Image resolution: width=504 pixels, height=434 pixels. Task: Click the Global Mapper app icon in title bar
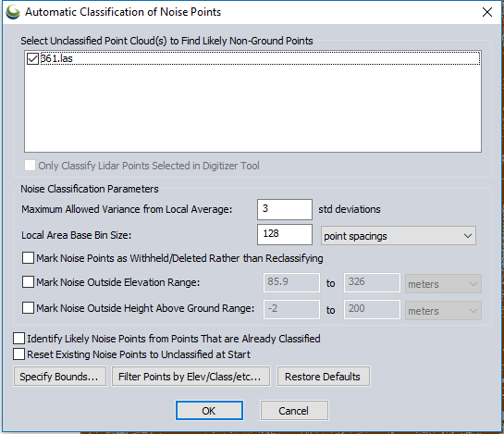(x=13, y=12)
